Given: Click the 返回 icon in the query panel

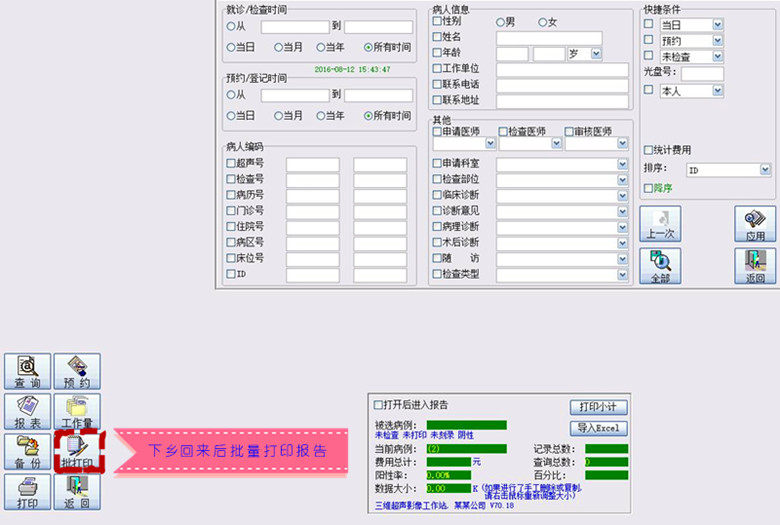Looking at the screenshot, I should (755, 266).
